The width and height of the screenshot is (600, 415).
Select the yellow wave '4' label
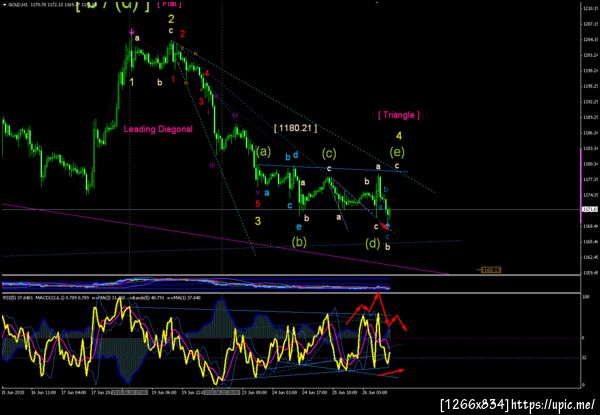(x=399, y=136)
